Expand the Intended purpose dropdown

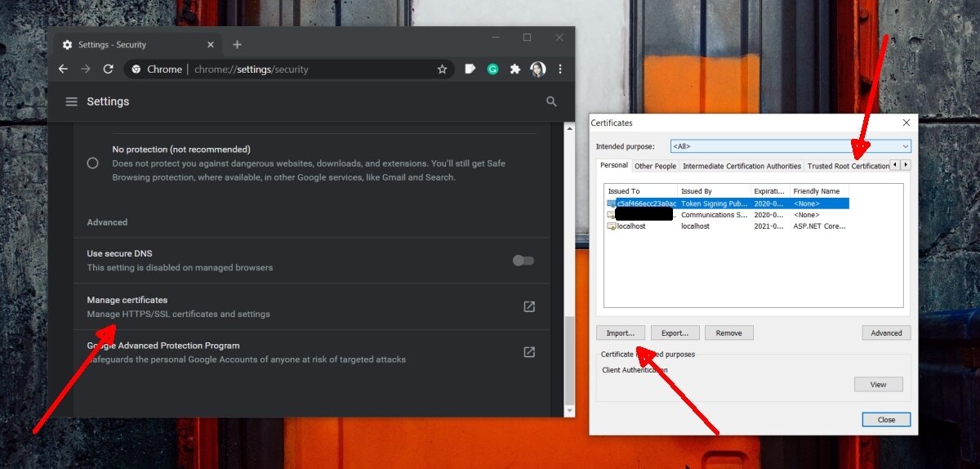[x=905, y=146]
